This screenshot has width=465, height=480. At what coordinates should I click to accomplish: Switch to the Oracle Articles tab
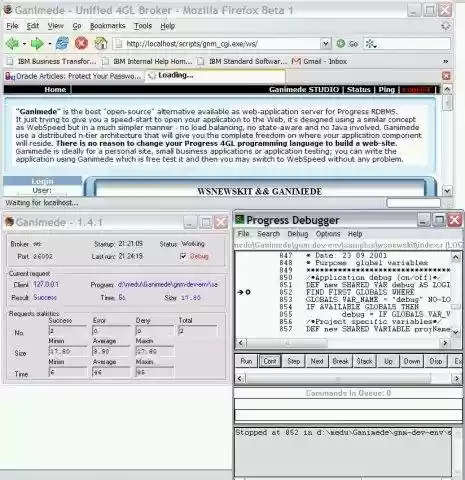74,76
